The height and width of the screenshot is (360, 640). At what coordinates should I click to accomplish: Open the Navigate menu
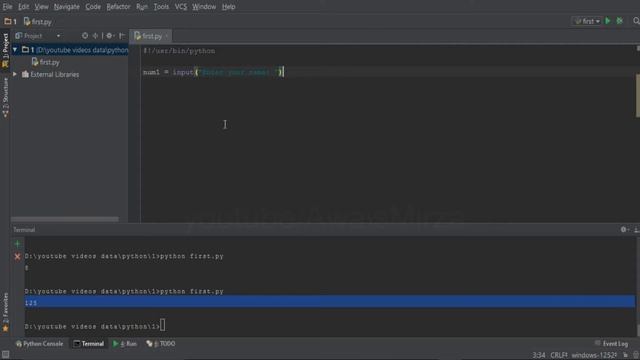coord(67,7)
